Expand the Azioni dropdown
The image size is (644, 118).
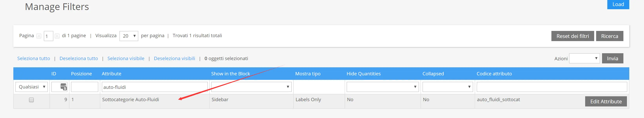584,58
